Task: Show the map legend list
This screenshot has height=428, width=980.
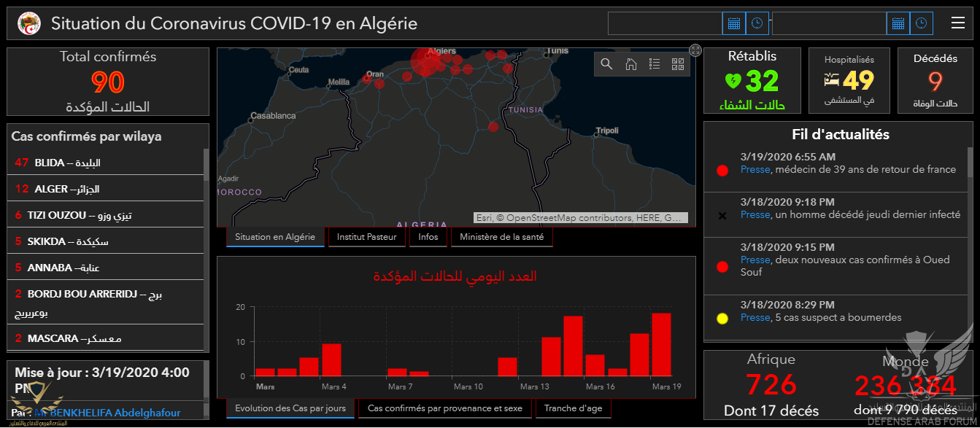Action: [655, 64]
